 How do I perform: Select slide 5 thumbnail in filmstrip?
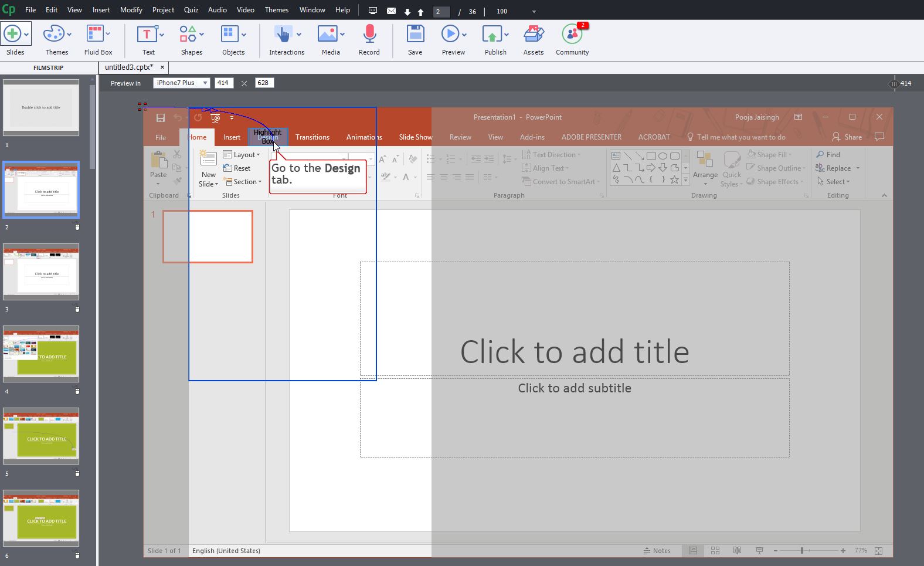(41, 436)
